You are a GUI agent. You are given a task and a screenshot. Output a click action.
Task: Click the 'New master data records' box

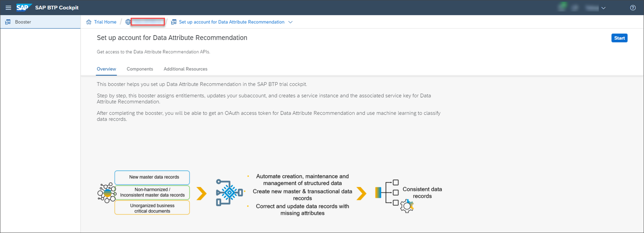click(x=152, y=177)
